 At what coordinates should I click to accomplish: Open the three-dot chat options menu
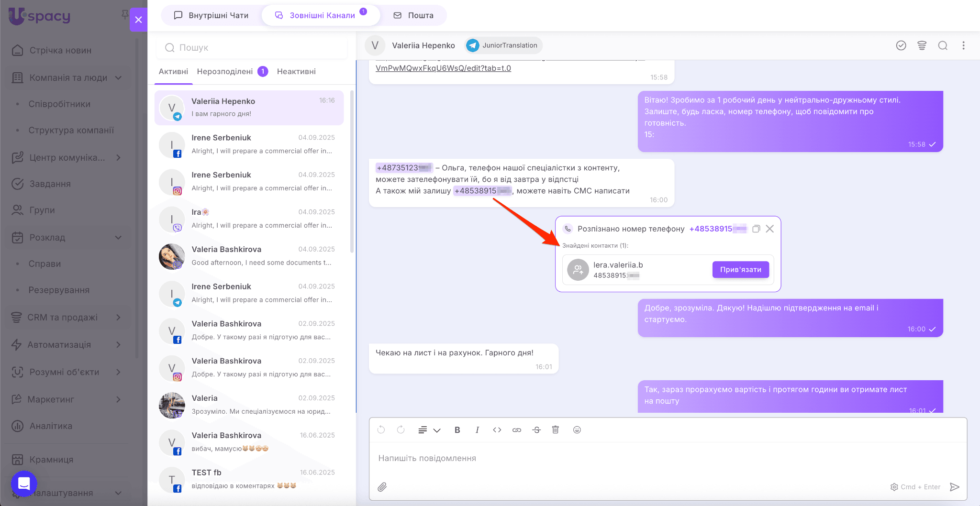point(964,45)
